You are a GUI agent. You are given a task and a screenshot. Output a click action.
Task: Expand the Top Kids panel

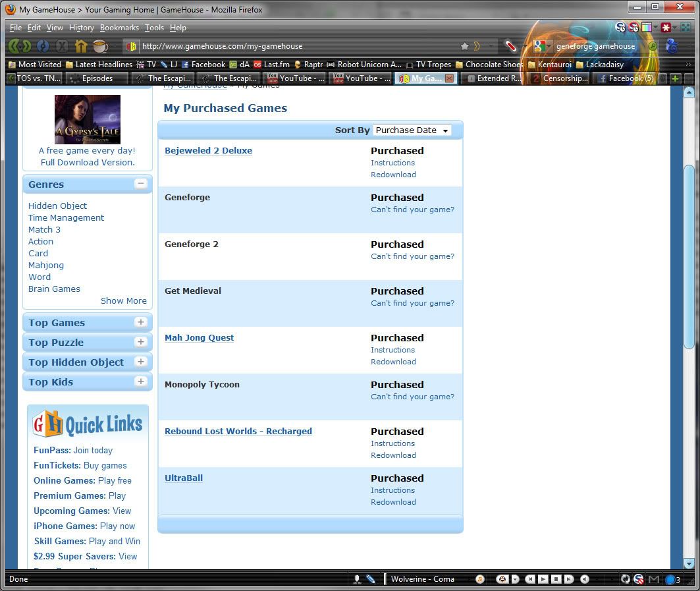(141, 381)
